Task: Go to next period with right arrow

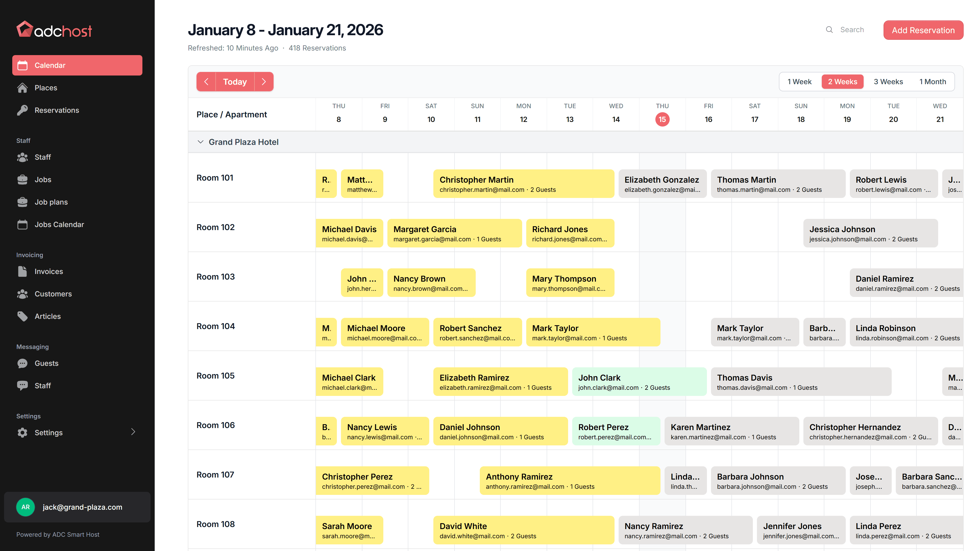Action: (x=264, y=81)
